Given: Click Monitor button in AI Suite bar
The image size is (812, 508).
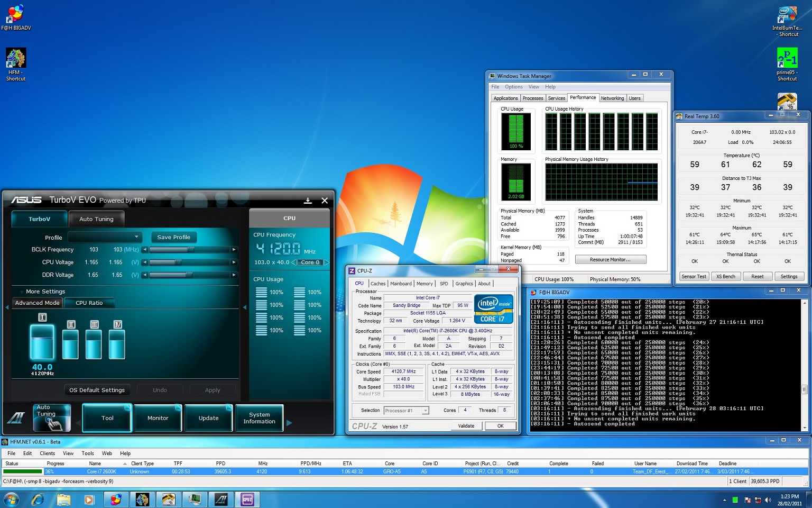Looking at the screenshot, I should [158, 418].
